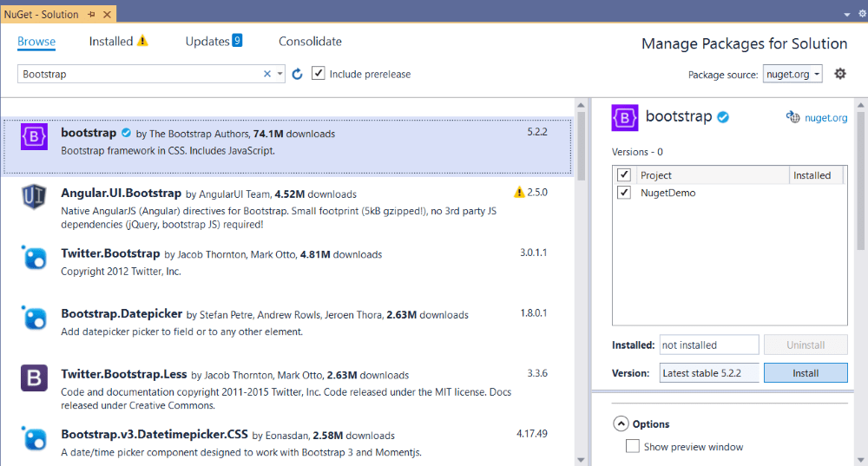Click the Updates count badge 9
This screenshot has width=868, height=466.
(237, 41)
